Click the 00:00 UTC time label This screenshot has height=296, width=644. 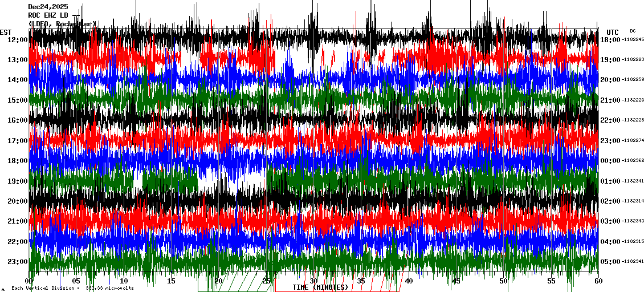coord(610,161)
